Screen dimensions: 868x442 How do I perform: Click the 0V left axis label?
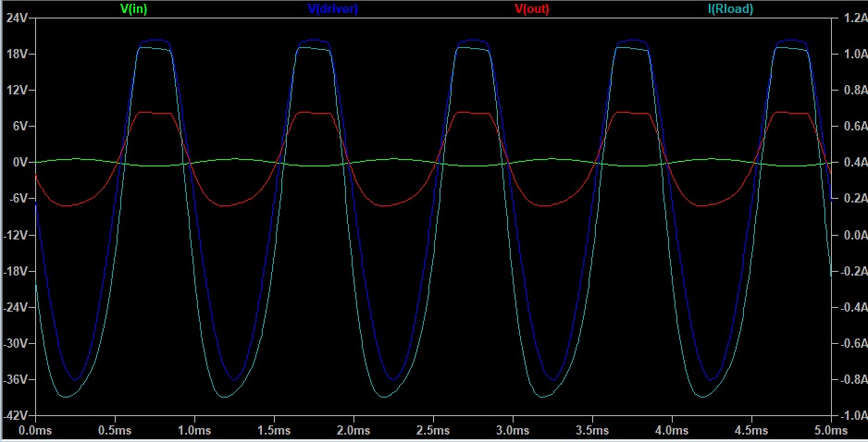click(x=19, y=162)
